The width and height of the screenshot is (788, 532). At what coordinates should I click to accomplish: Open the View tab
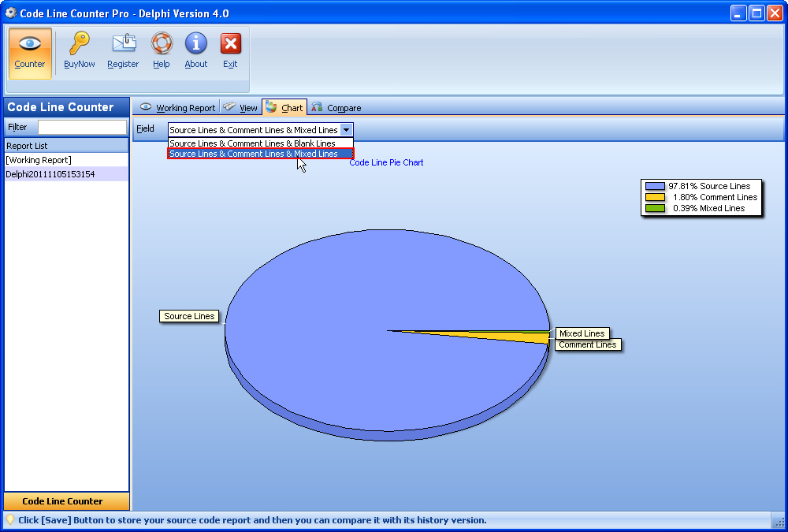(x=241, y=108)
